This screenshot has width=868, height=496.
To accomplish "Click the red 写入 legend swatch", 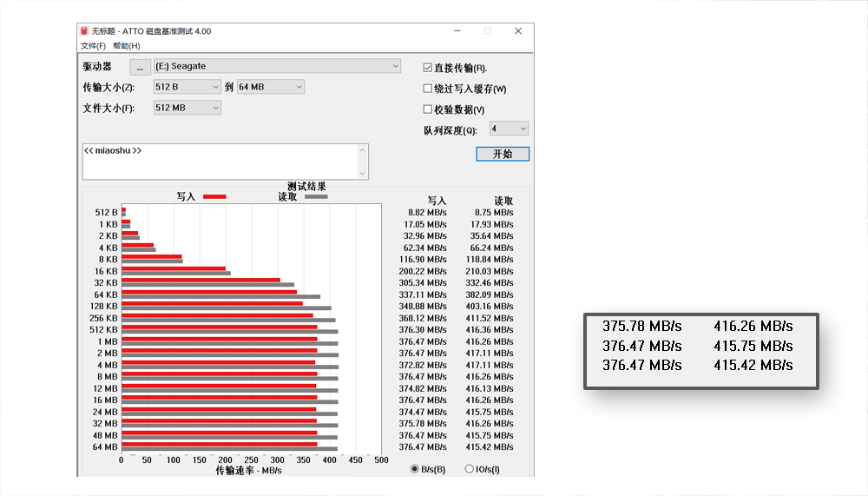I will click(214, 197).
